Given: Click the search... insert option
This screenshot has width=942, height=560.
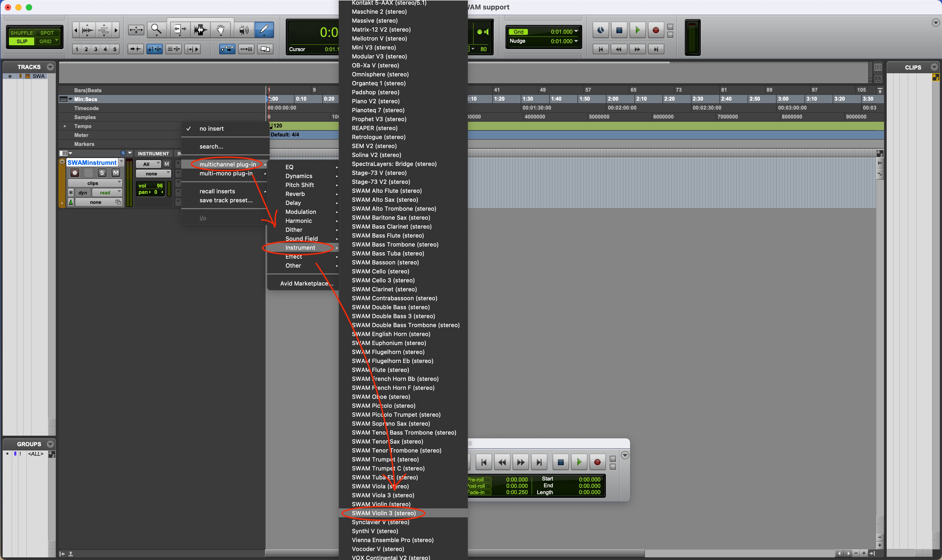Looking at the screenshot, I should click(211, 146).
